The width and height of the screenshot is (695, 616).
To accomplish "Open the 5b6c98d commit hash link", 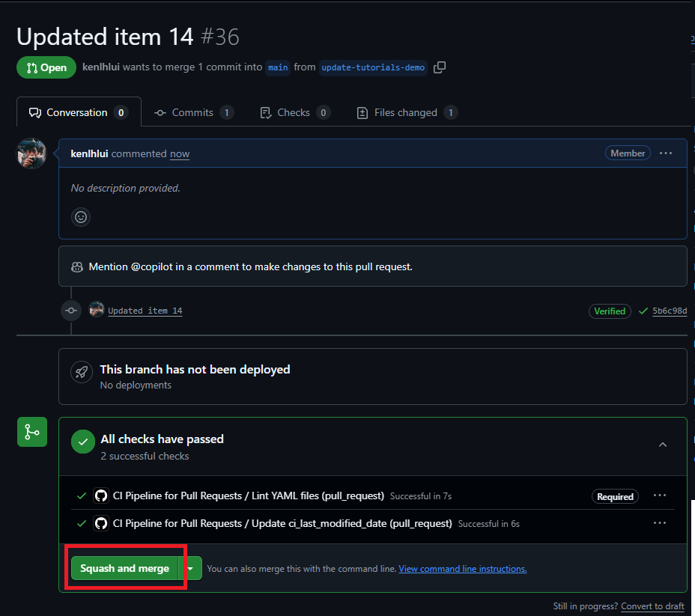I will click(x=670, y=311).
